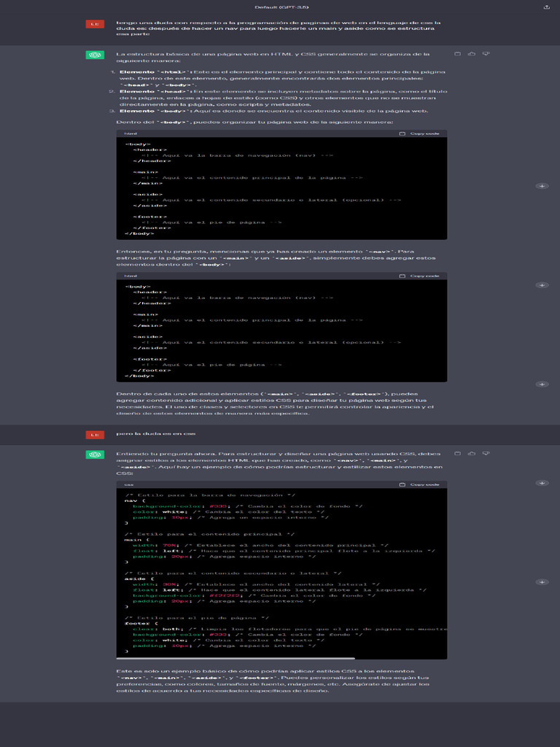Click the down-arrow button beside the second html block
The height and width of the screenshot is (747, 560).
click(542, 285)
